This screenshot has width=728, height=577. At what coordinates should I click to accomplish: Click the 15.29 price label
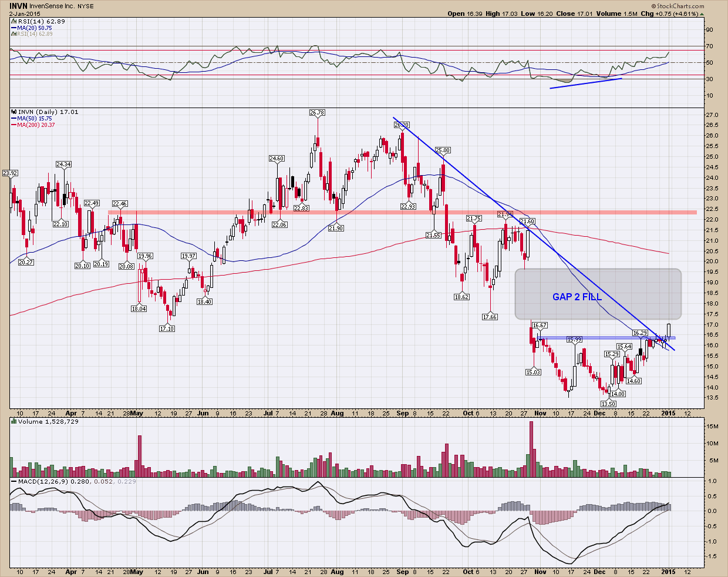click(612, 354)
